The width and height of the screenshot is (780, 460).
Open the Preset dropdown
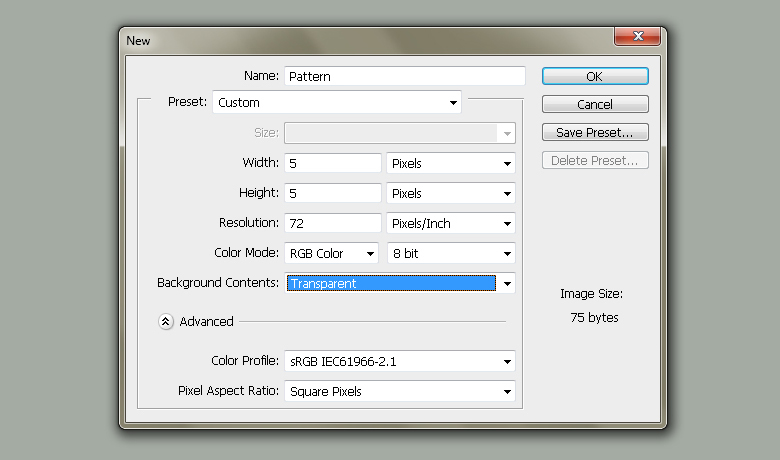[x=337, y=102]
